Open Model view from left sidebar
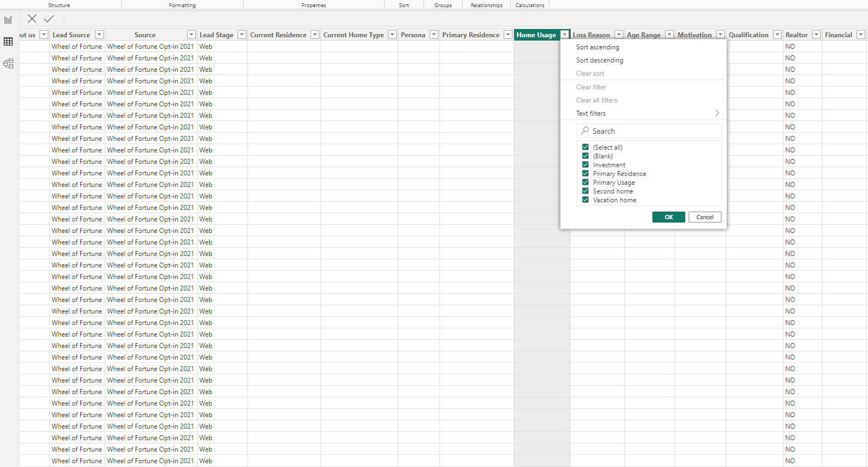The width and height of the screenshot is (868, 467). [8, 64]
